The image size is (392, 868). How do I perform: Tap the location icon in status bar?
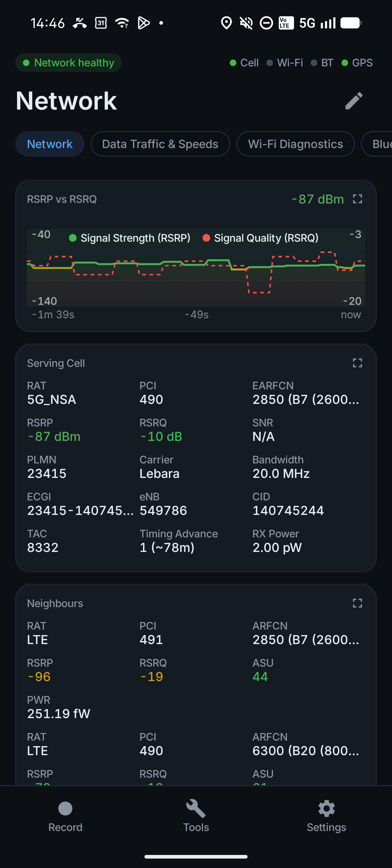(226, 23)
